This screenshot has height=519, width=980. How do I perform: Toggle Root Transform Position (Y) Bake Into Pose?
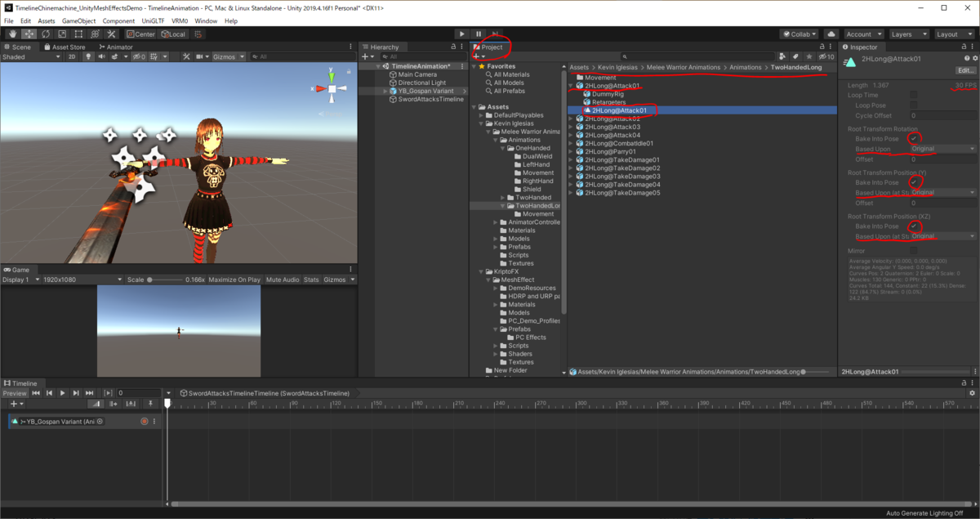(914, 182)
